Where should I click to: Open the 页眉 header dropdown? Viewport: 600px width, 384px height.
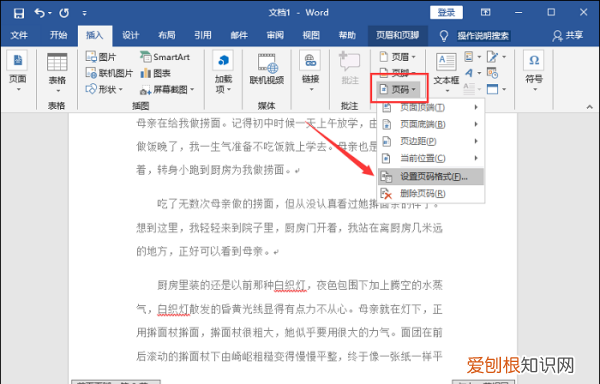click(398, 57)
